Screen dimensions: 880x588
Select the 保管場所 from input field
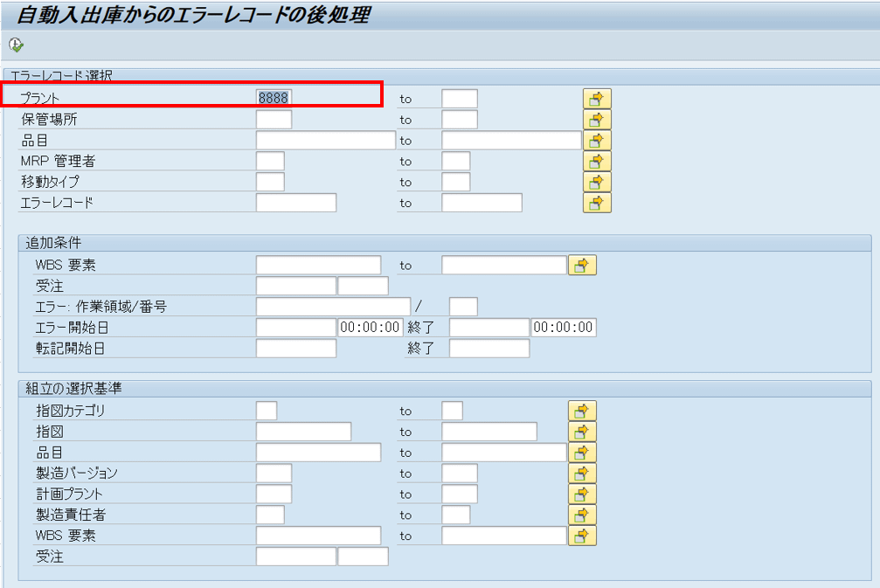point(274,120)
